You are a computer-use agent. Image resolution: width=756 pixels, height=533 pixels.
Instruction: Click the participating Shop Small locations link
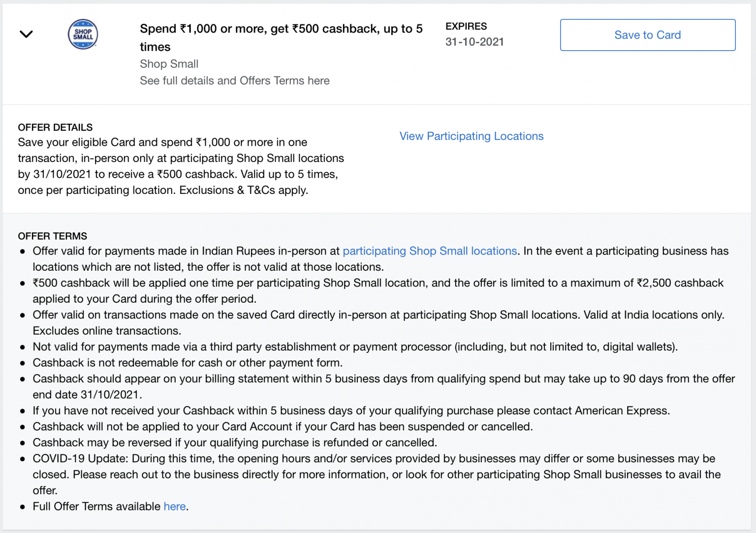click(429, 251)
